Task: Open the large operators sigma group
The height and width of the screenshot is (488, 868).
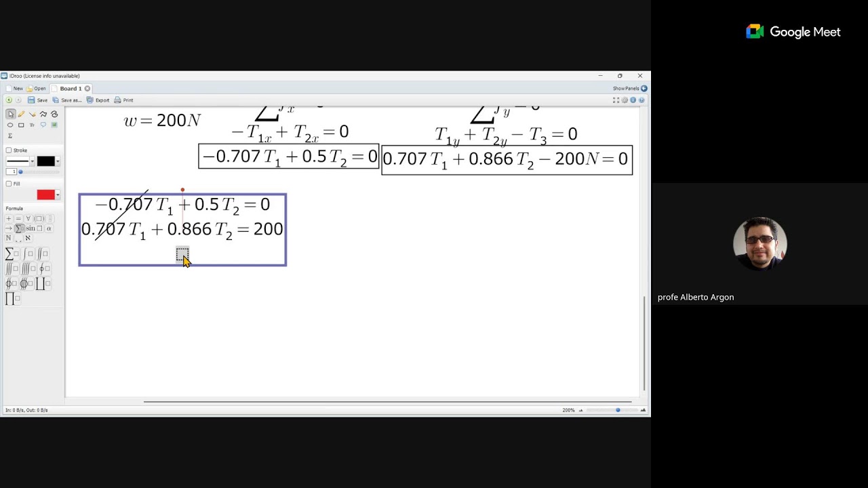Action: [19, 228]
